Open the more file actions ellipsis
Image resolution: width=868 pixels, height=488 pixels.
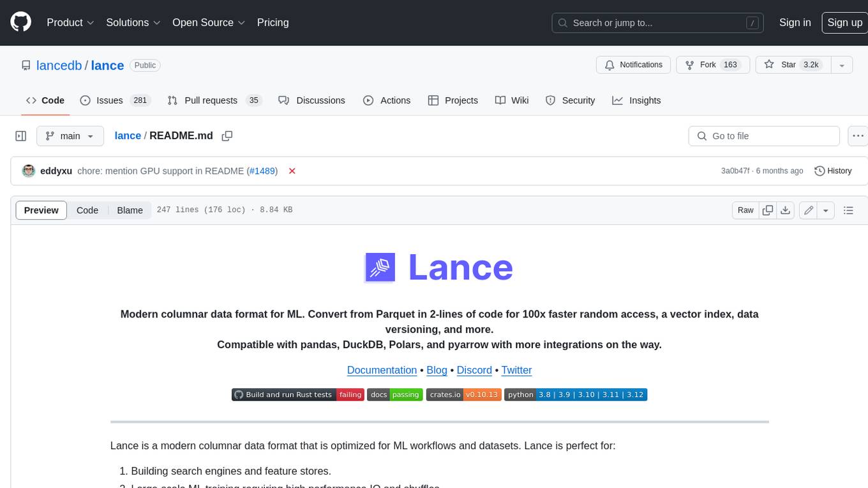coord(858,136)
